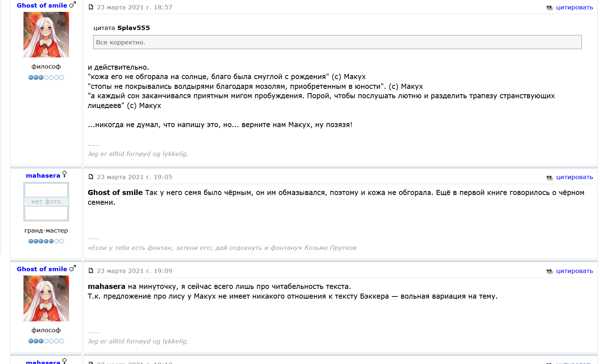Click post permalink icon for 18:57 message

(91, 7)
